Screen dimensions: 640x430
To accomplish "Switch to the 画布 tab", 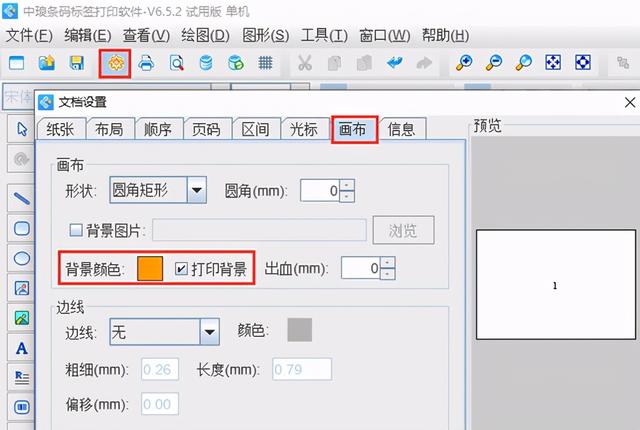I will (x=353, y=129).
